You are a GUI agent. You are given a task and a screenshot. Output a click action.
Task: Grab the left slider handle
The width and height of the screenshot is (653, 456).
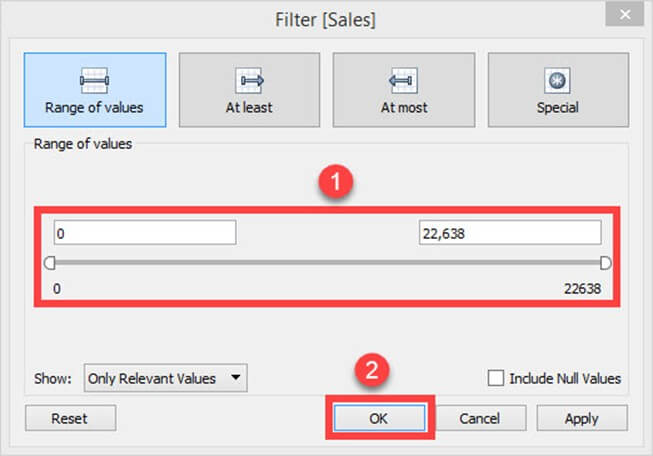click(49, 263)
